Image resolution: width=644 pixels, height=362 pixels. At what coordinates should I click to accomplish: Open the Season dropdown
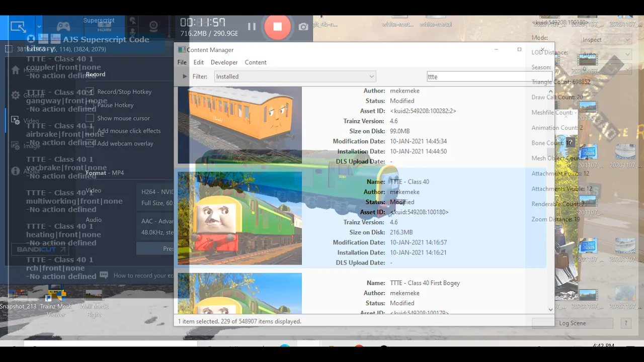click(x=606, y=69)
